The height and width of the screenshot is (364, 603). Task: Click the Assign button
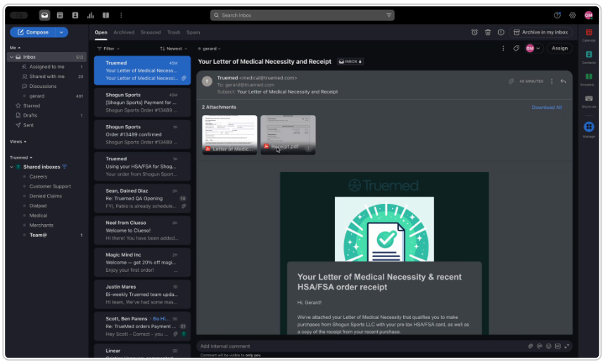pyautogui.click(x=559, y=48)
